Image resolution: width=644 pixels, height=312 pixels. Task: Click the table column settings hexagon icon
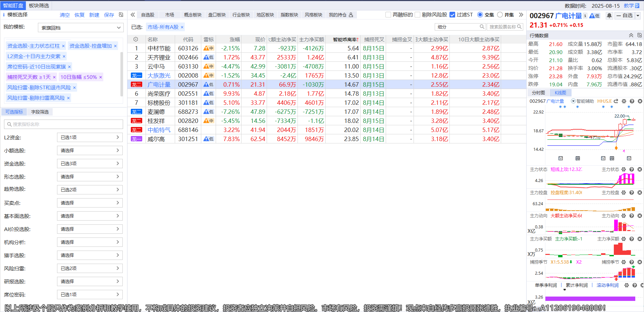(136, 39)
